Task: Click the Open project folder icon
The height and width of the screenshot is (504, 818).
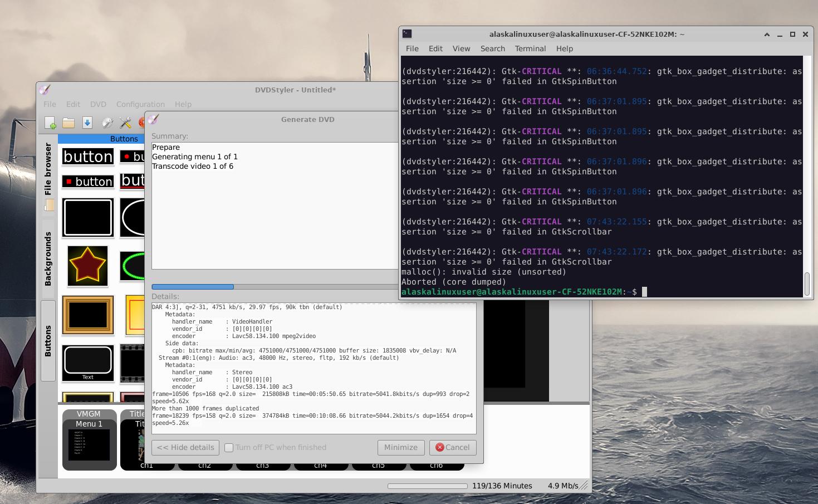Action: pos(68,123)
